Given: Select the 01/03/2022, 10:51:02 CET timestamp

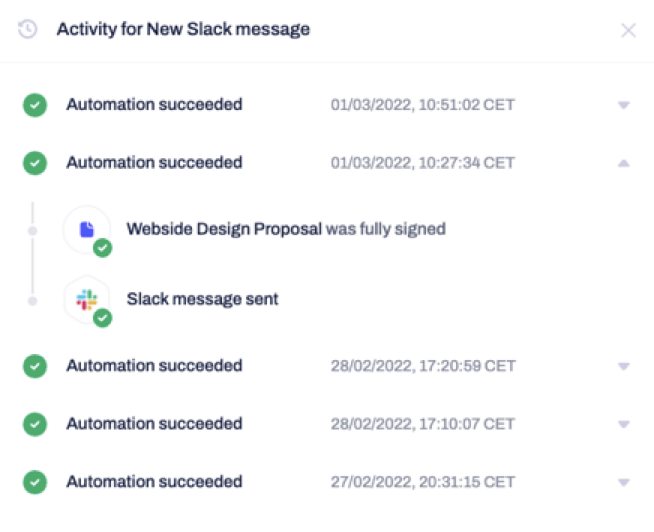Looking at the screenshot, I should (423, 105).
